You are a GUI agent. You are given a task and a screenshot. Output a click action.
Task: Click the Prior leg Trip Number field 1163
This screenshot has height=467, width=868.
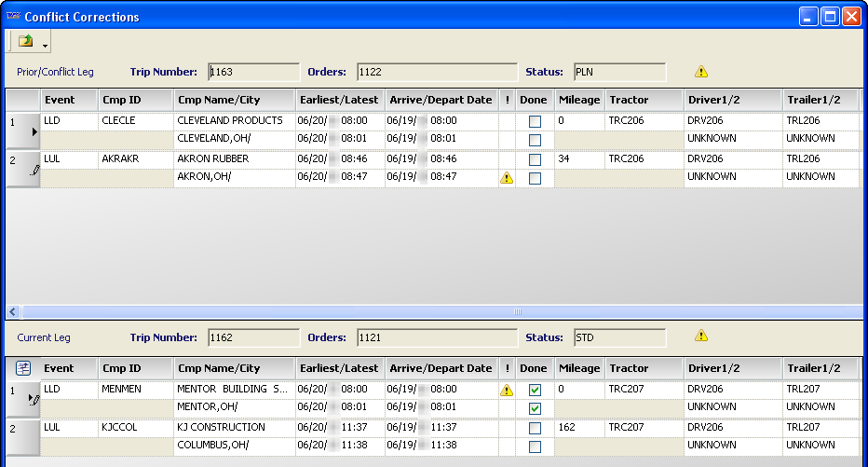click(253, 72)
